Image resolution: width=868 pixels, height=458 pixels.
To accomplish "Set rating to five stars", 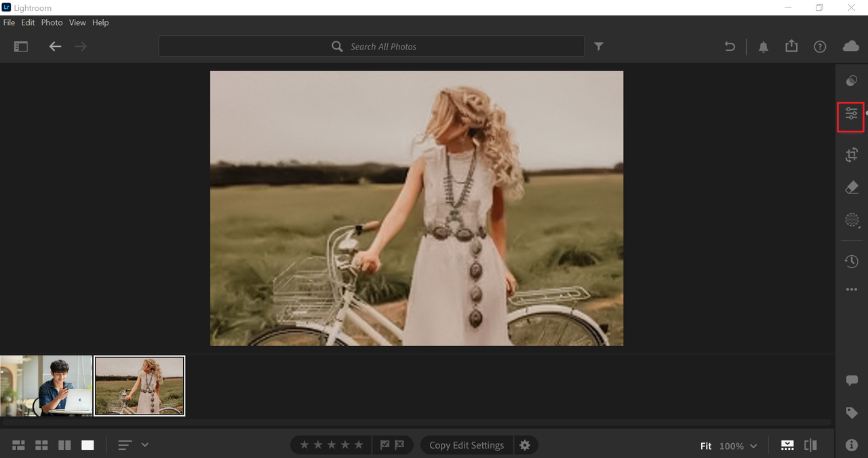I will tap(359, 445).
